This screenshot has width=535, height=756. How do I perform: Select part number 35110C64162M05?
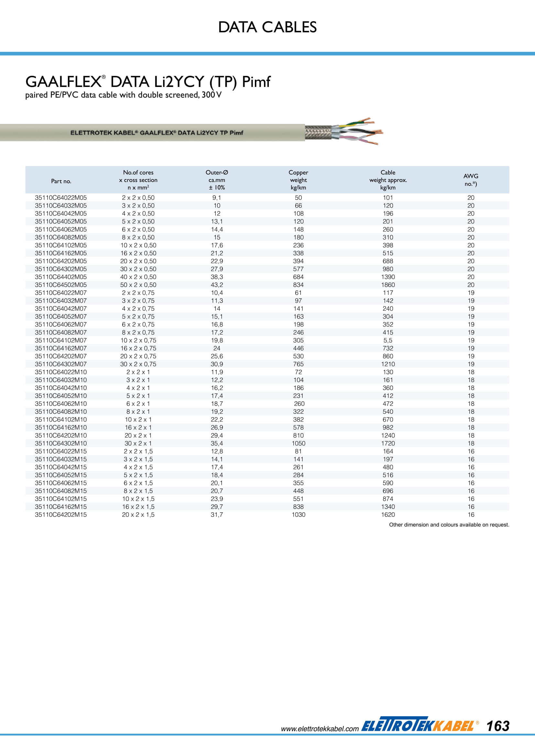point(61,253)
